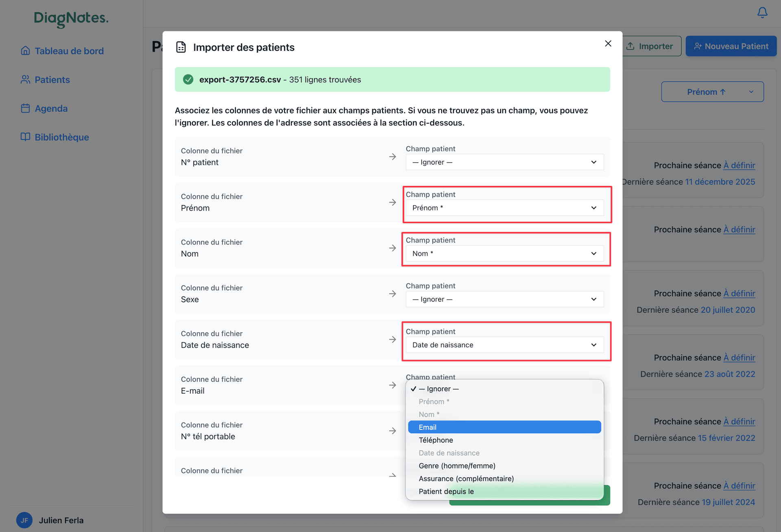Expand the Prénom sort dropdown
The height and width of the screenshot is (532, 781).
click(712, 92)
